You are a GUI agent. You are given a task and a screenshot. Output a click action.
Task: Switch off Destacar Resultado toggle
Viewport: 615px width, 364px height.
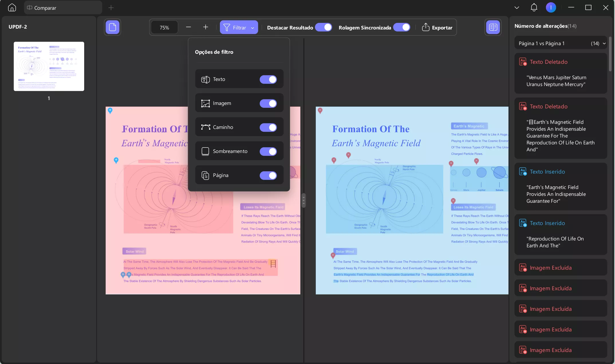(x=324, y=27)
